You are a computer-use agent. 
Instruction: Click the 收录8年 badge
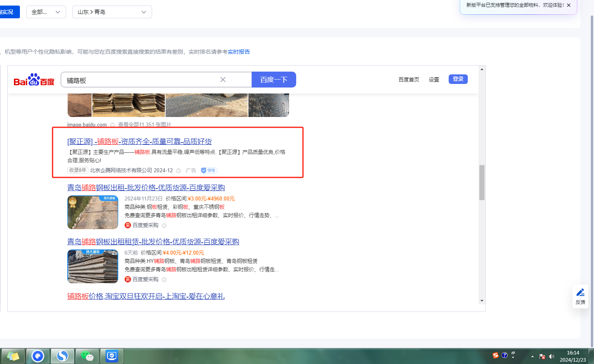pos(78,170)
